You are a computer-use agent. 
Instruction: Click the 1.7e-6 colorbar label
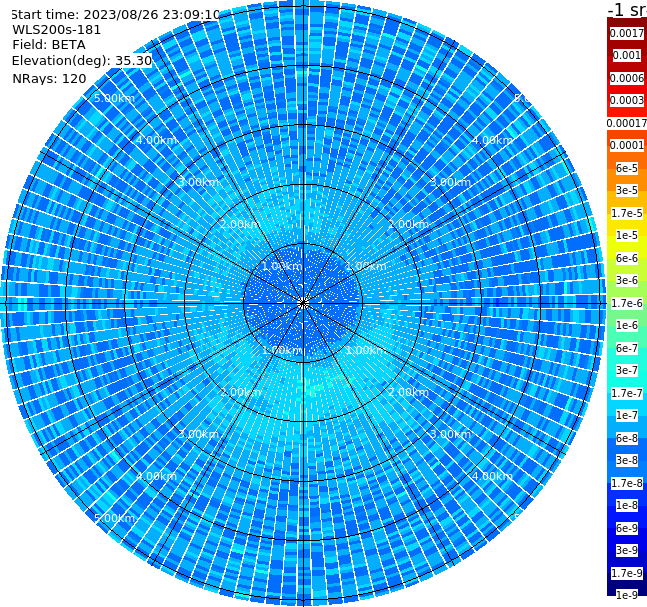pyautogui.click(x=627, y=303)
